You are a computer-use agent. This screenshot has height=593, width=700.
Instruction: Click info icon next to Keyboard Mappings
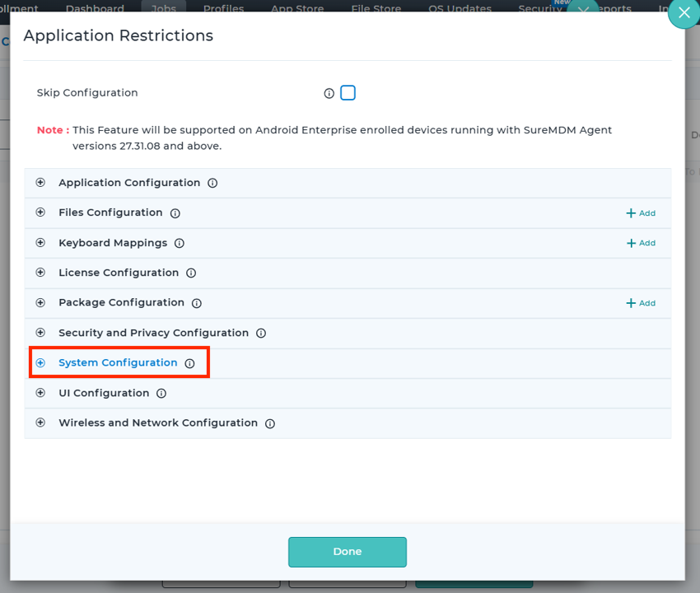(x=180, y=244)
